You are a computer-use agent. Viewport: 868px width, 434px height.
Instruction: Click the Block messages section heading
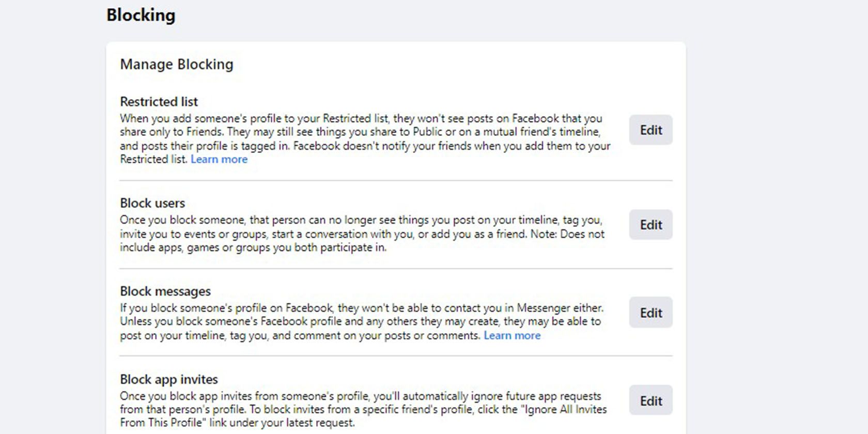[165, 291]
